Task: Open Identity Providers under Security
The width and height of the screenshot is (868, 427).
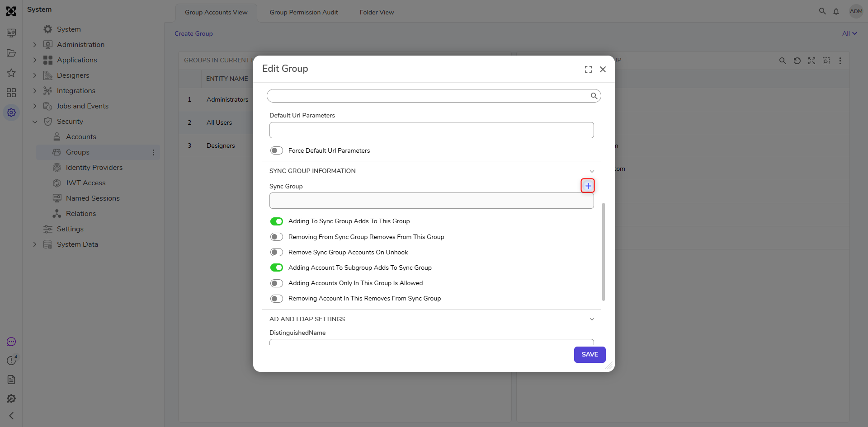Action: (x=94, y=168)
